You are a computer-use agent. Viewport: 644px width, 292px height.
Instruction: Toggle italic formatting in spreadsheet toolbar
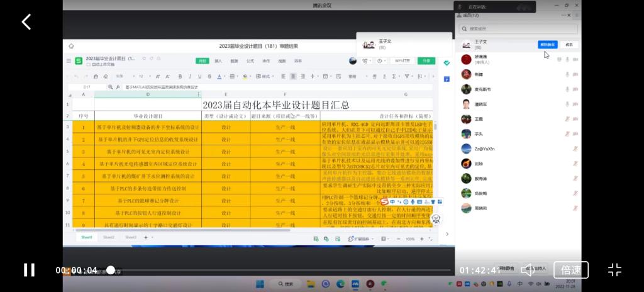(189, 76)
